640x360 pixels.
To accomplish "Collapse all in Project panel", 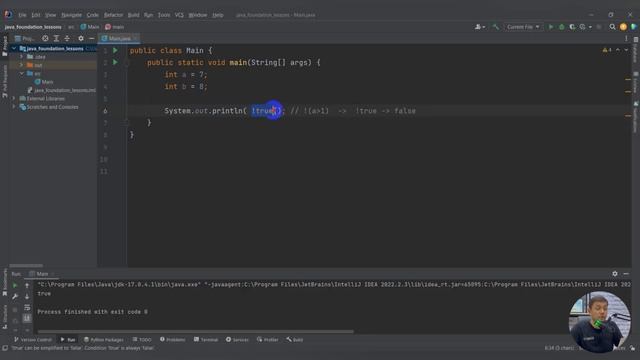I will (x=67, y=38).
